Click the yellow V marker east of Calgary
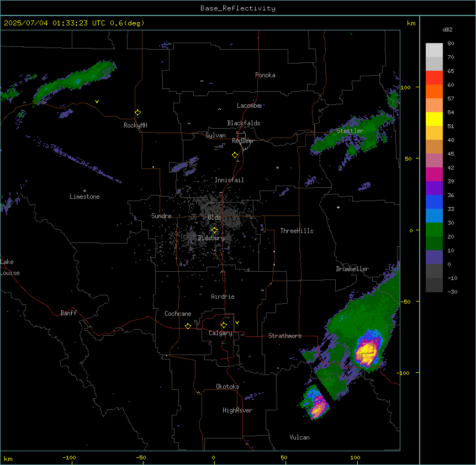The width and height of the screenshot is (476, 465). [x=237, y=323]
